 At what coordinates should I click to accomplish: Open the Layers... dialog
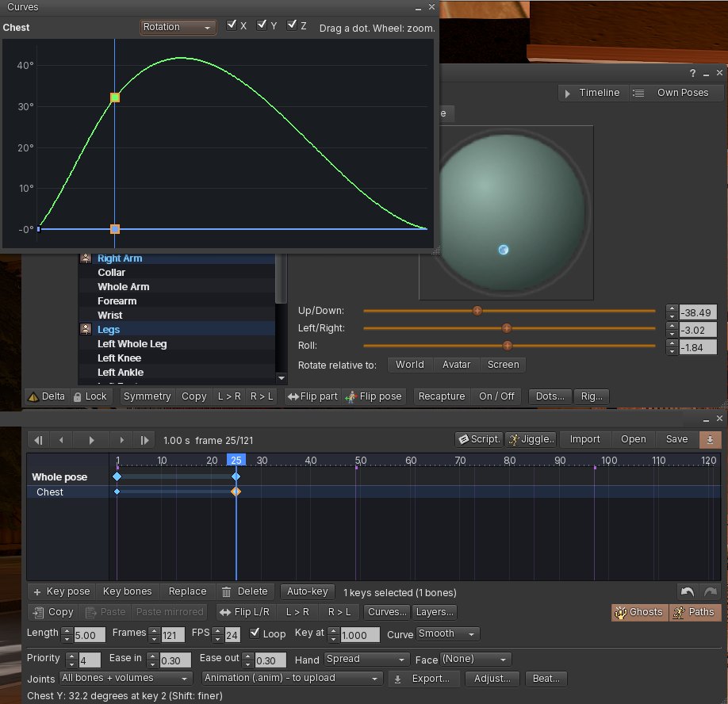tap(435, 612)
